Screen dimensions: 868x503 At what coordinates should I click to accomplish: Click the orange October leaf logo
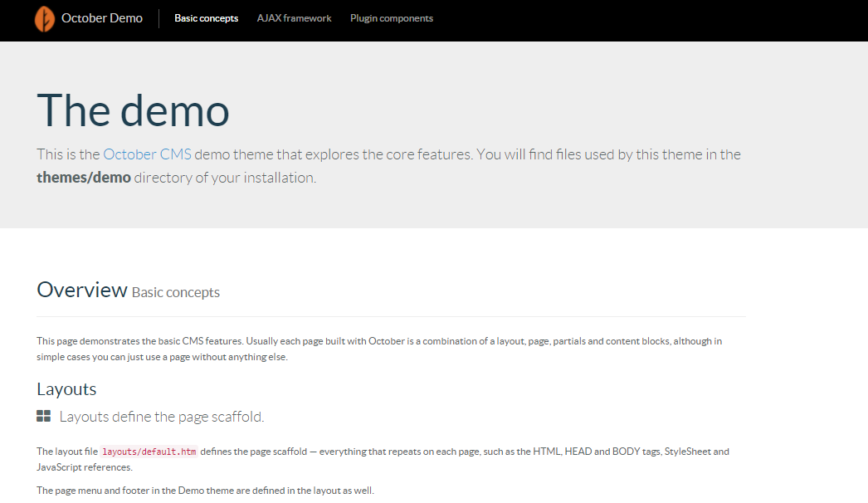click(44, 18)
